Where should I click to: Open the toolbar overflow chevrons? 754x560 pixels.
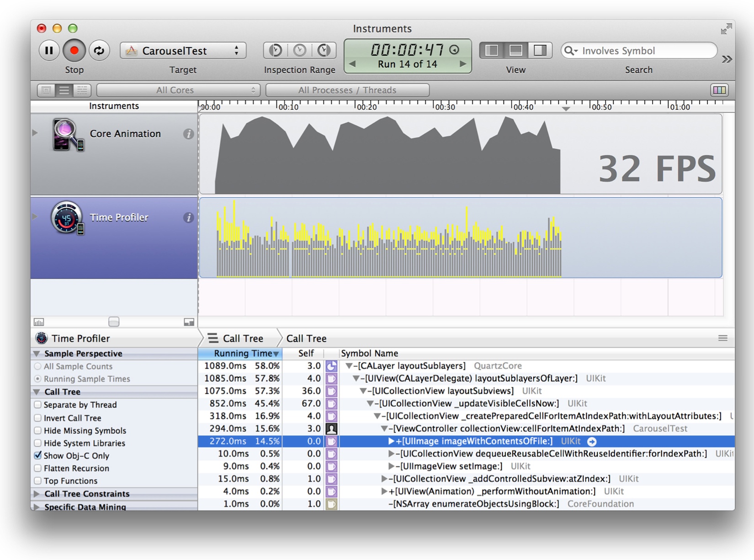coord(727,59)
